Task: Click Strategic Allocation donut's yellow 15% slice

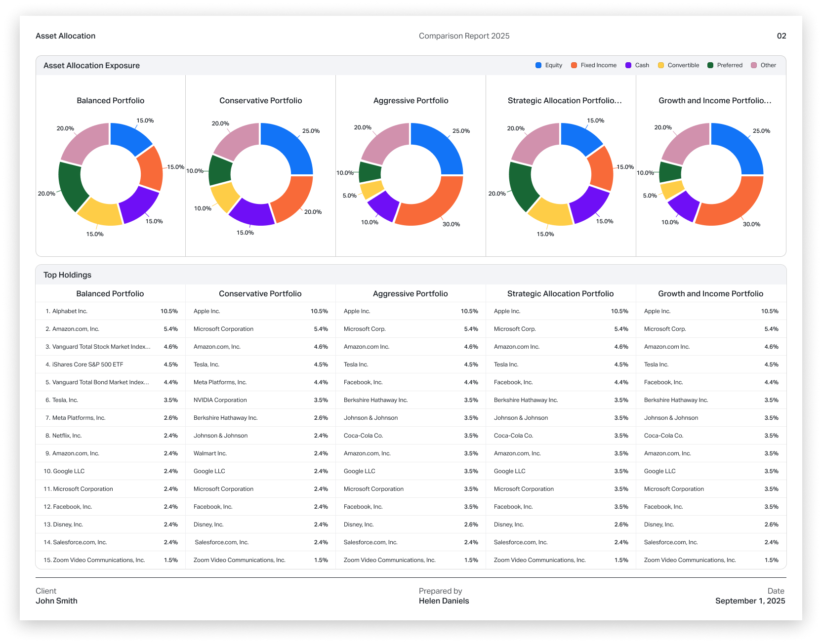Action: click(x=549, y=212)
